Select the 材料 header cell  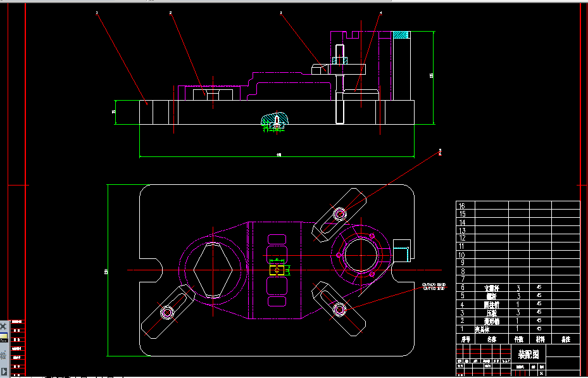[540, 339]
